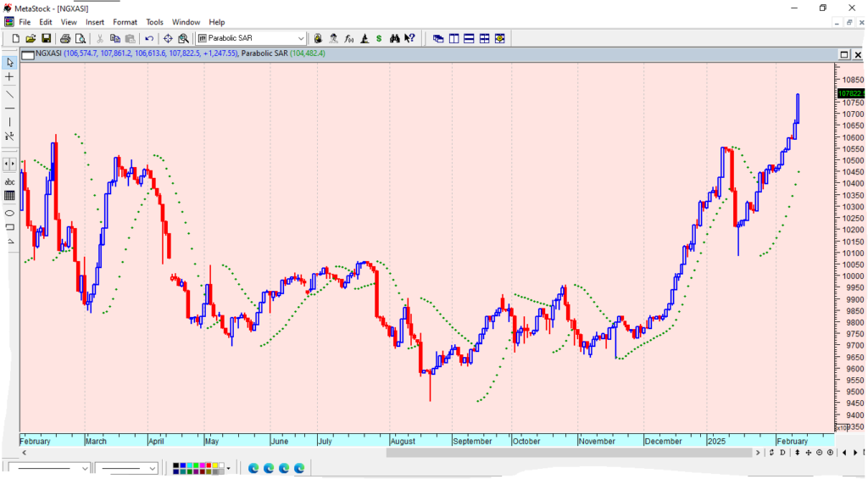868x479 pixels.
Task: Click the green dollar sign icon
Action: point(379,38)
